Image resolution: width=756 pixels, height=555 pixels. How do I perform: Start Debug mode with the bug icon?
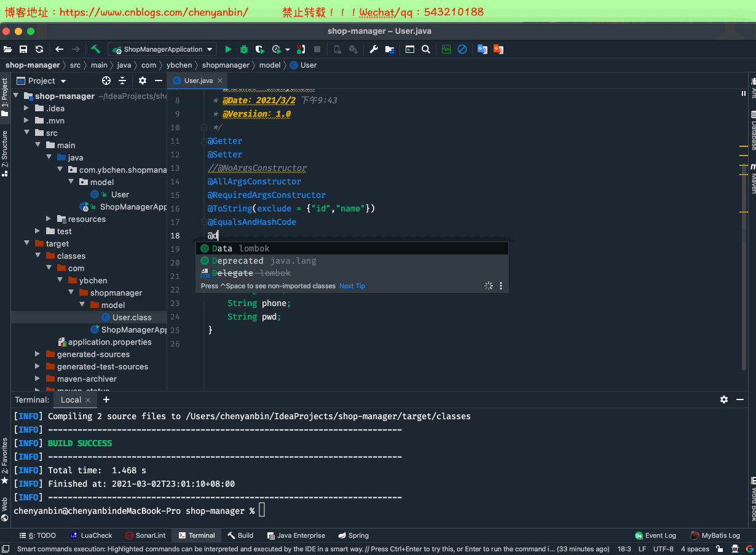pos(243,49)
